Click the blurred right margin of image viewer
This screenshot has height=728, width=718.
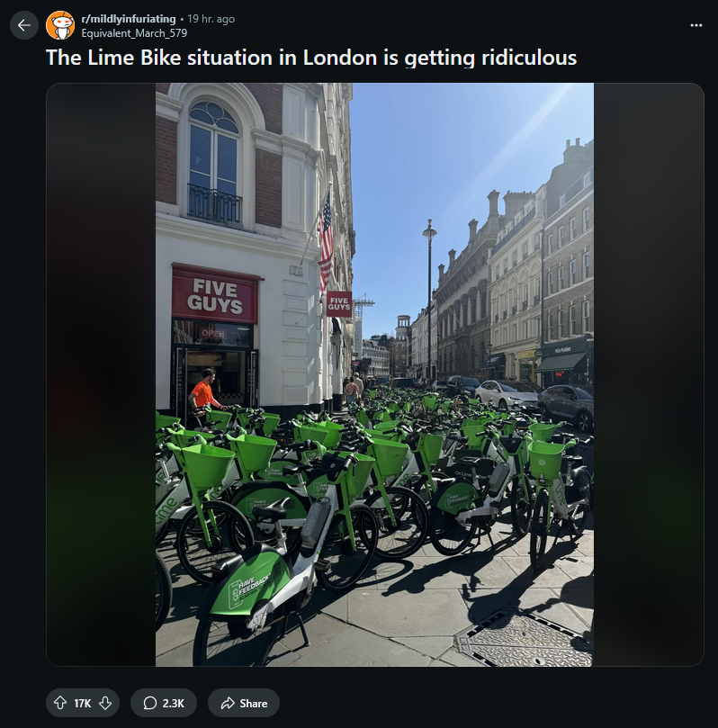(x=649, y=374)
